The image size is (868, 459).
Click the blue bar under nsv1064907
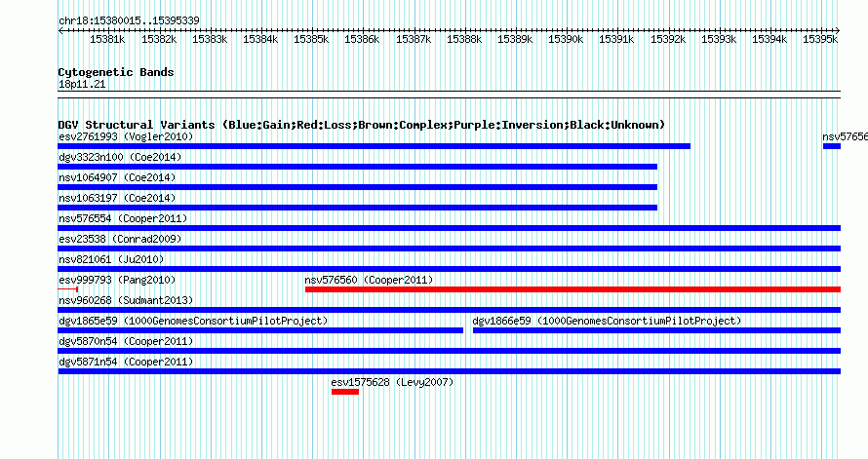click(x=358, y=187)
